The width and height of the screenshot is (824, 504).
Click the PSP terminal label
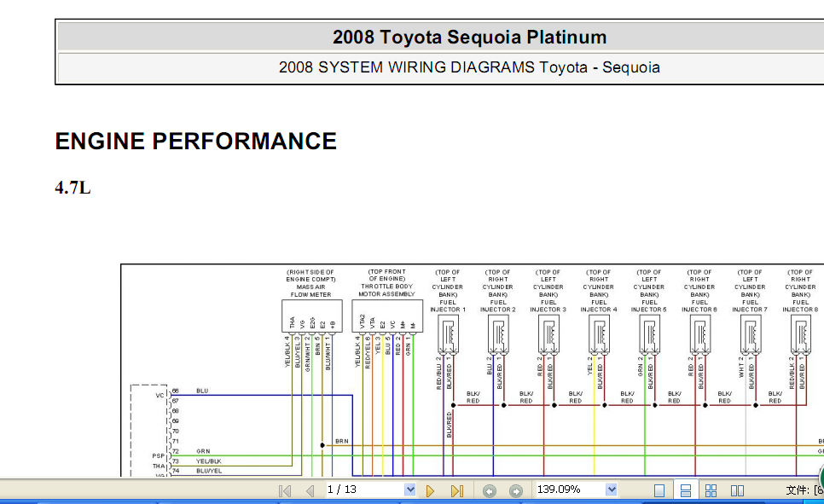coord(158,456)
